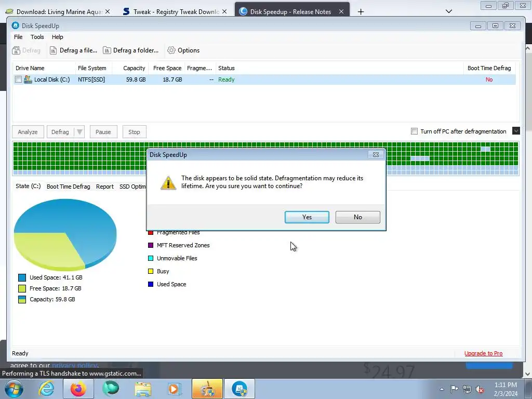Click the 59.8 GB capacity cell
This screenshot has height=399, width=532.
(136, 79)
